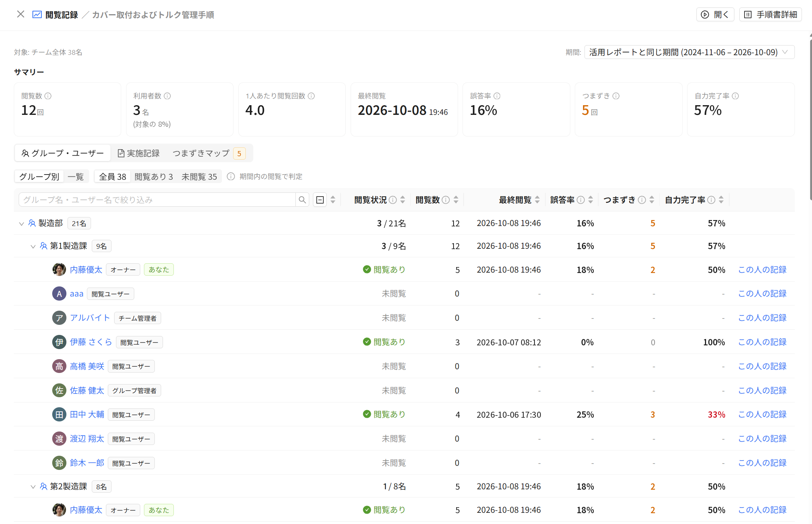Screen dimensions: 812x524
Task: Click the 手順書詳細 button
Action: [770, 15]
